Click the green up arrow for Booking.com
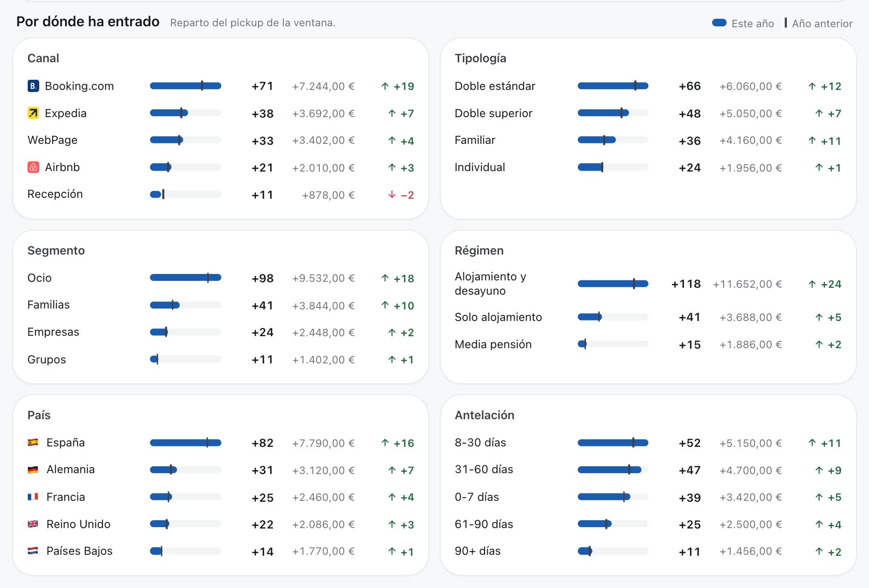869x588 pixels. pyautogui.click(x=385, y=86)
